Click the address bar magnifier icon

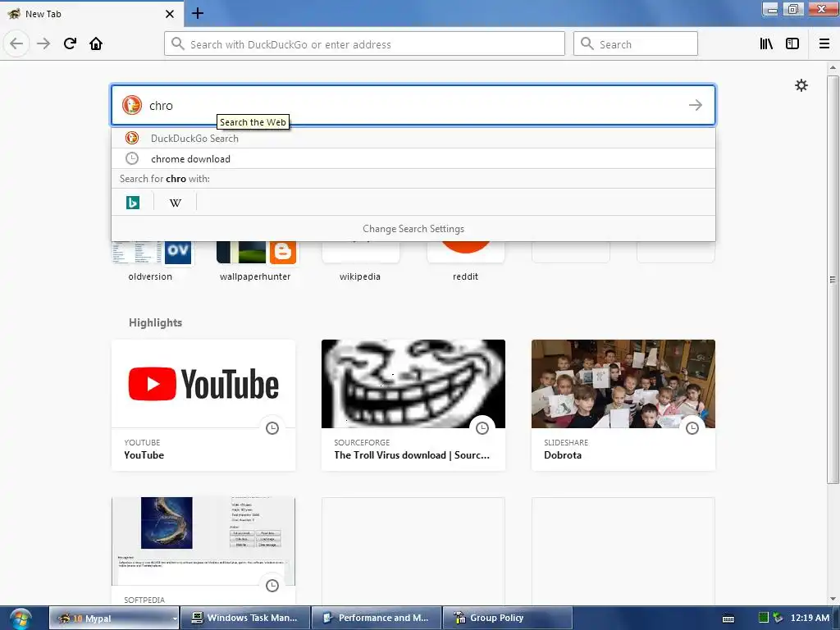coord(178,44)
